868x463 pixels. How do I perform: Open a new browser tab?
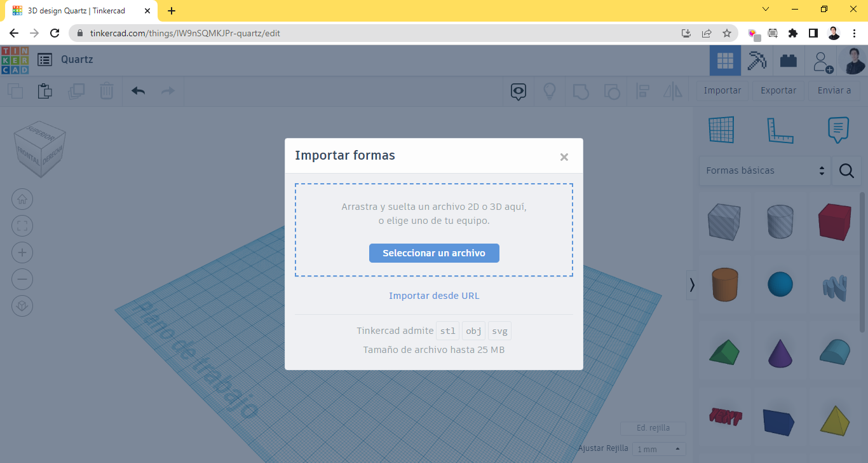[172, 11]
